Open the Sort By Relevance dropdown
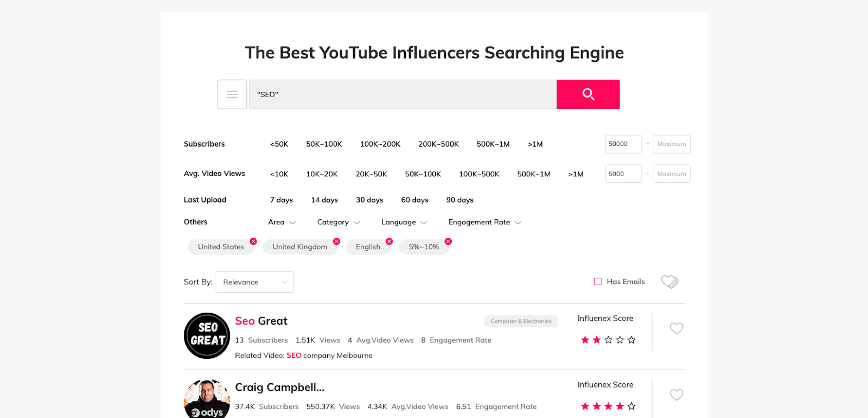The image size is (868, 418). [x=254, y=282]
